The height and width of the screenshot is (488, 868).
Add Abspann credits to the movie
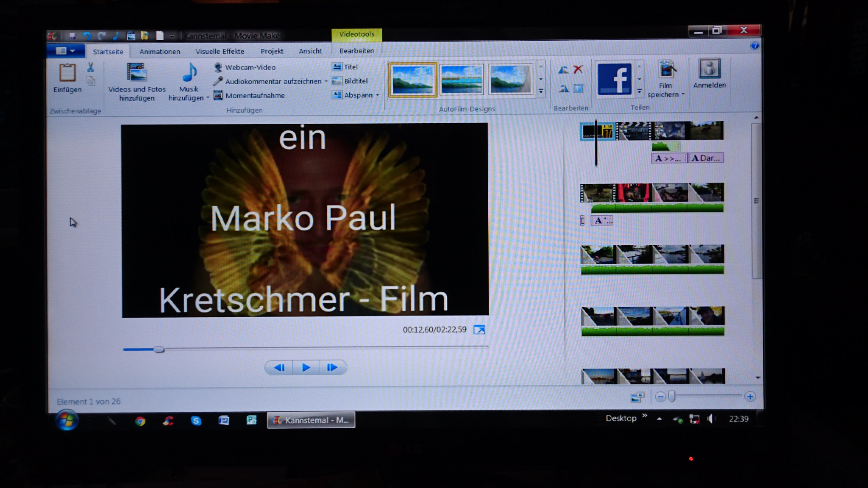353,95
